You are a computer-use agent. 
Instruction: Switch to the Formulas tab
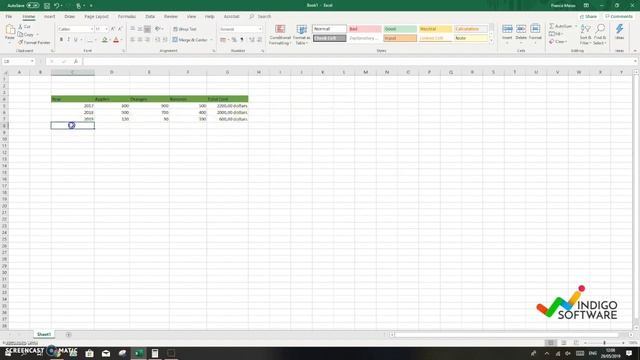coord(127,16)
